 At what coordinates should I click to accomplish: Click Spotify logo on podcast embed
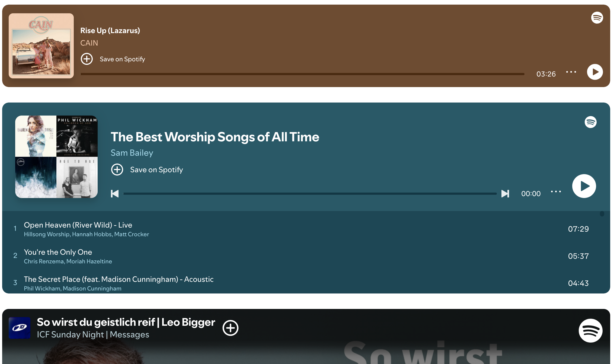click(590, 331)
